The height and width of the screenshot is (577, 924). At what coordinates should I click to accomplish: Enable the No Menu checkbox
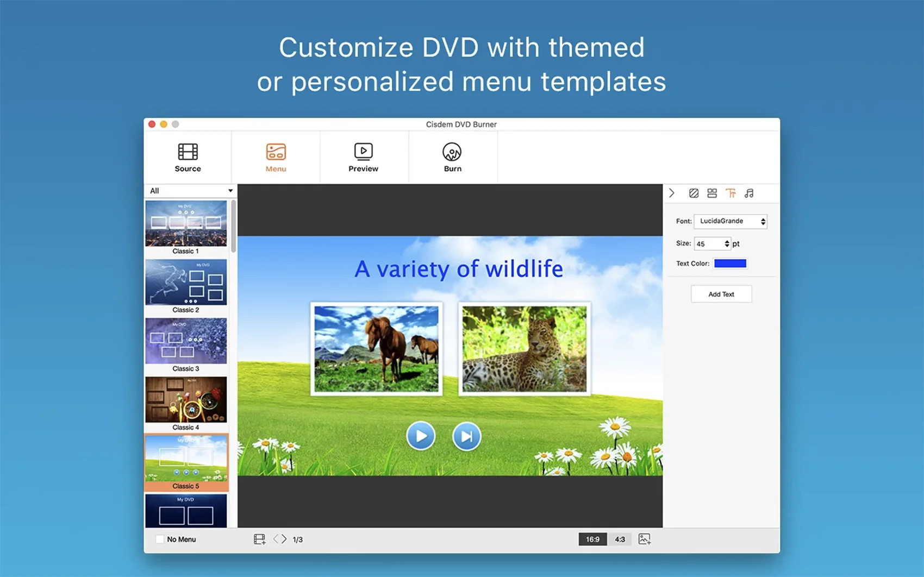click(160, 539)
